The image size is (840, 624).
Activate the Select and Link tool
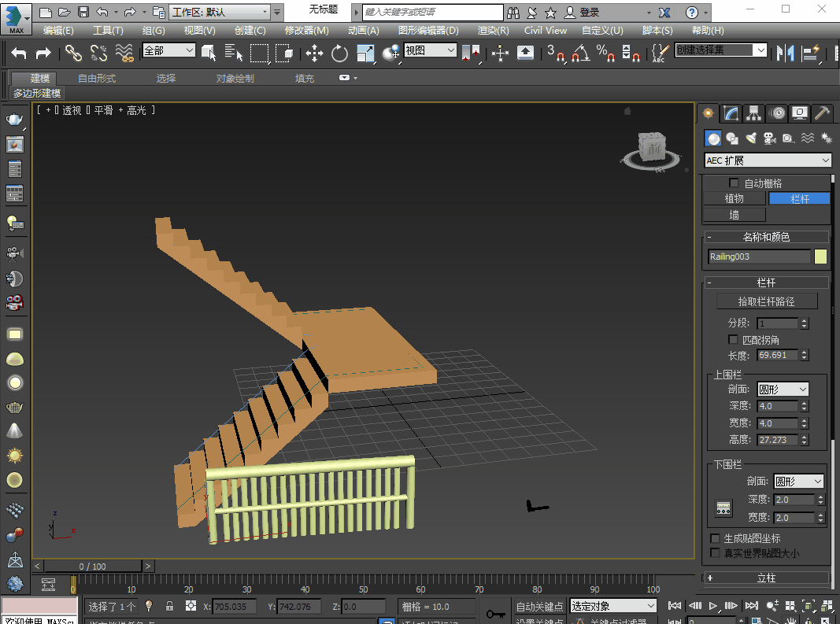pos(73,53)
